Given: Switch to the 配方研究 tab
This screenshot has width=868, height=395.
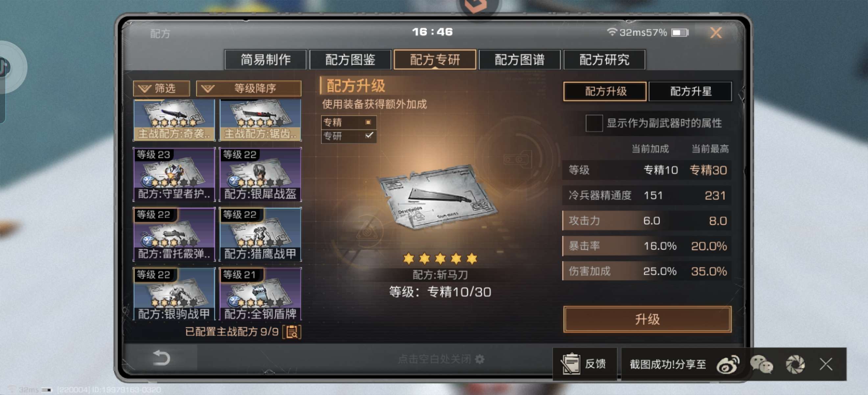Looking at the screenshot, I should point(604,60).
